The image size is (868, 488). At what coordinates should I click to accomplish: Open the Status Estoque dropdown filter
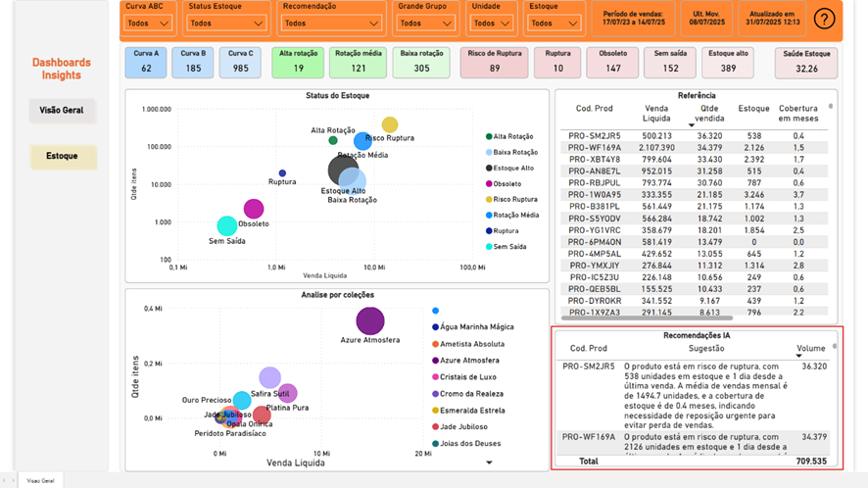coord(226,23)
